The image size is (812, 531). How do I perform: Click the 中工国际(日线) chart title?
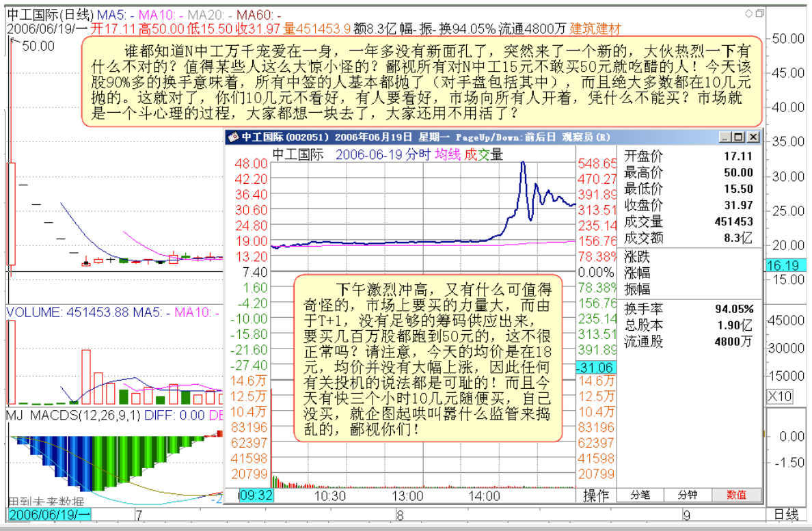(50, 15)
